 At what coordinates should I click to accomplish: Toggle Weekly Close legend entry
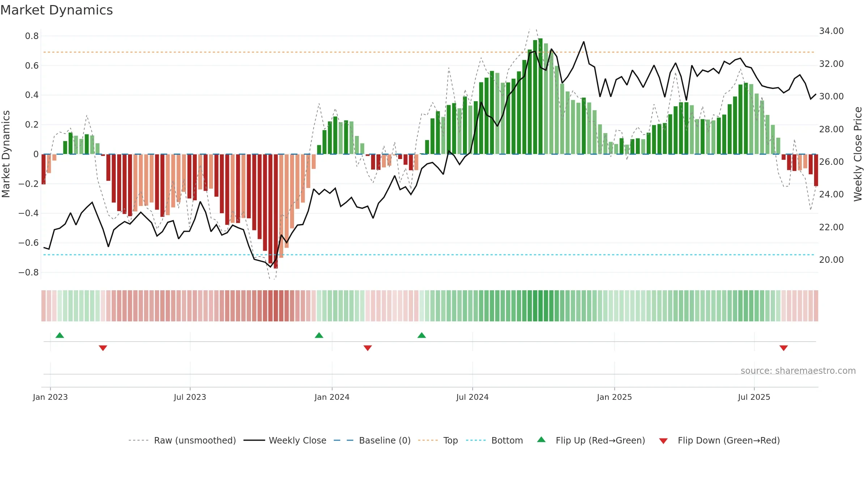(x=285, y=440)
